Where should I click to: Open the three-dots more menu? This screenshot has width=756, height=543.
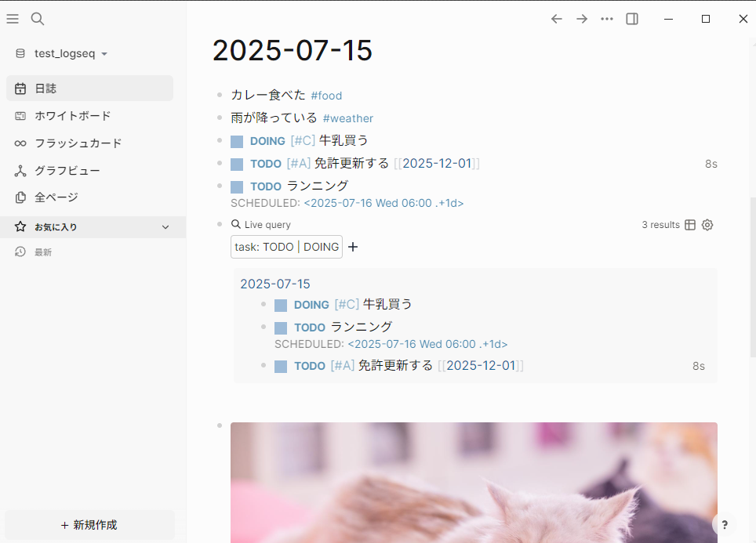(607, 19)
